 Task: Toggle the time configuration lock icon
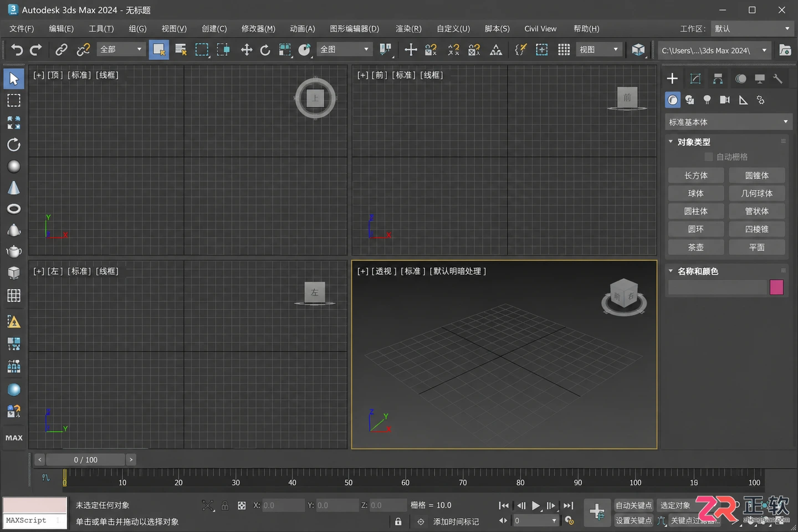(398, 521)
